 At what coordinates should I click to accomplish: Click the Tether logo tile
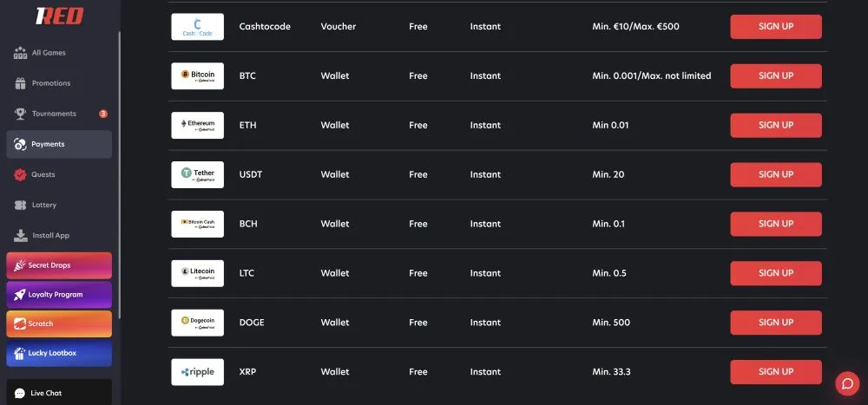198,174
